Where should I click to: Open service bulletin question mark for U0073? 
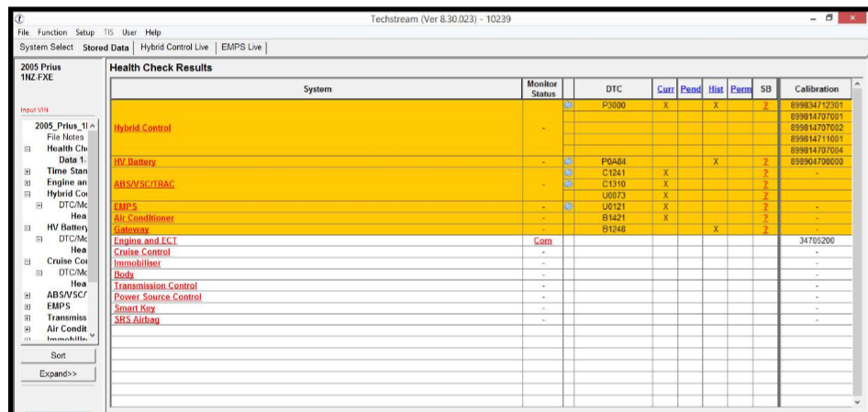coord(765,196)
